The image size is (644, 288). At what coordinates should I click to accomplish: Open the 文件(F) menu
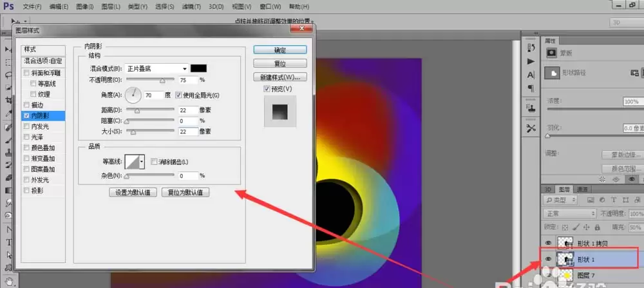[32, 7]
